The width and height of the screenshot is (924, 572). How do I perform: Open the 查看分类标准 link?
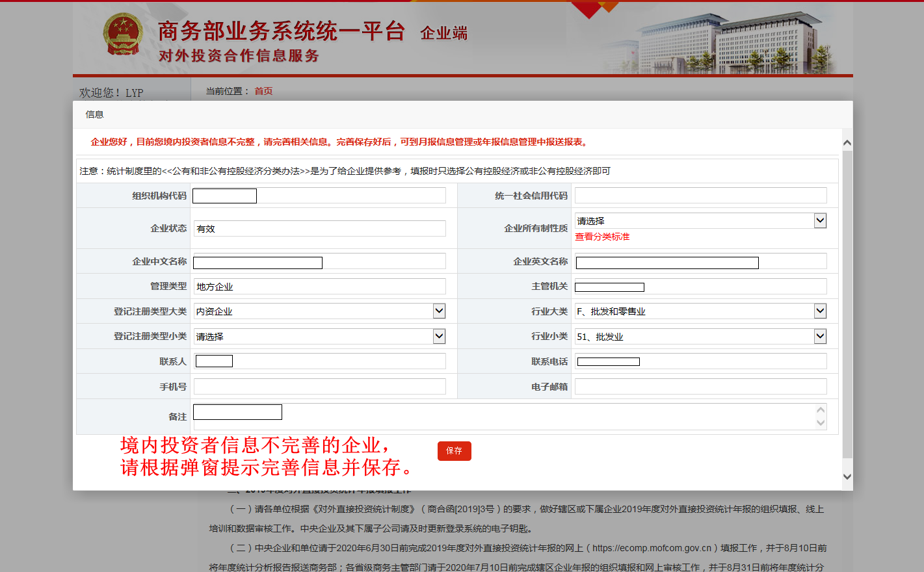click(x=602, y=237)
